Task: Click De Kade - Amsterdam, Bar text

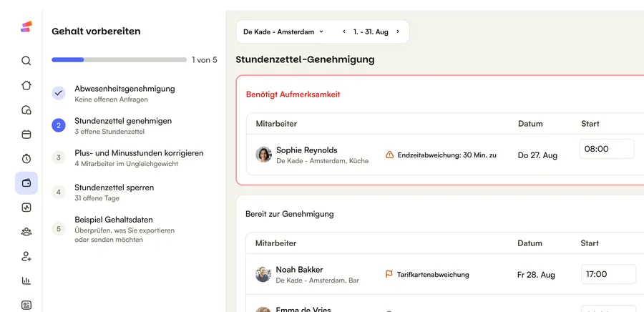Action: [x=318, y=281]
